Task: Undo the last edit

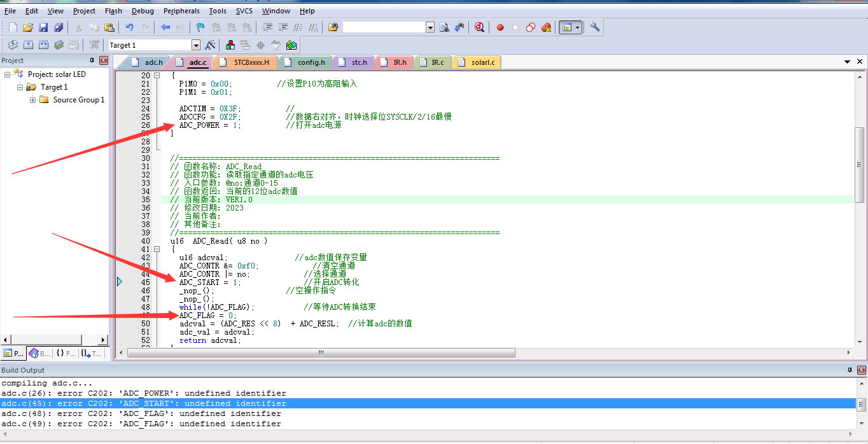Action: tap(130, 27)
